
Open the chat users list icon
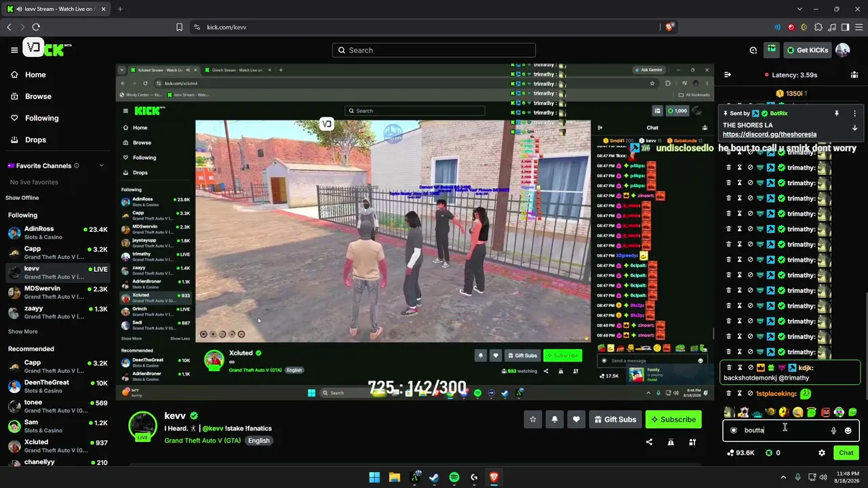(854, 75)
